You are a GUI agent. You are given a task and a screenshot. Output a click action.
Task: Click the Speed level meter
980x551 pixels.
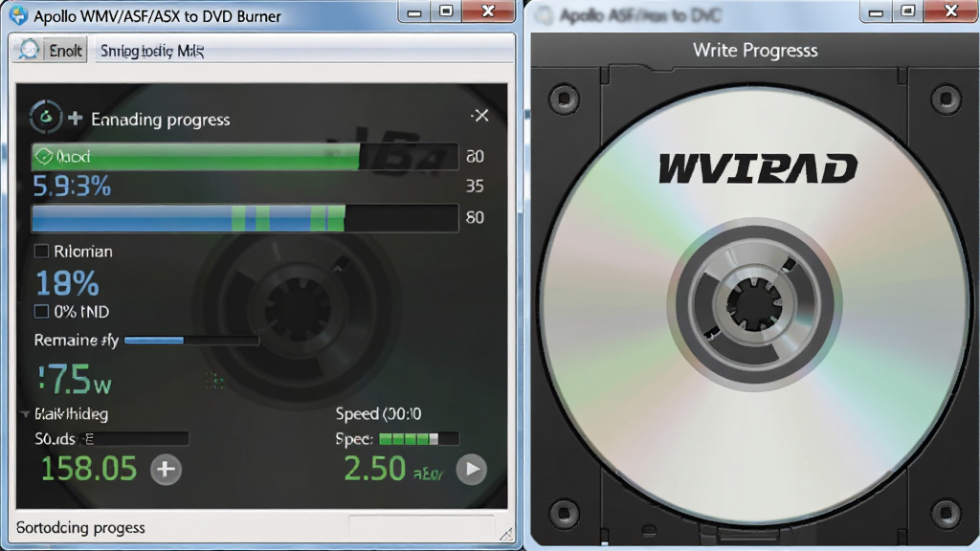(419, 439)
